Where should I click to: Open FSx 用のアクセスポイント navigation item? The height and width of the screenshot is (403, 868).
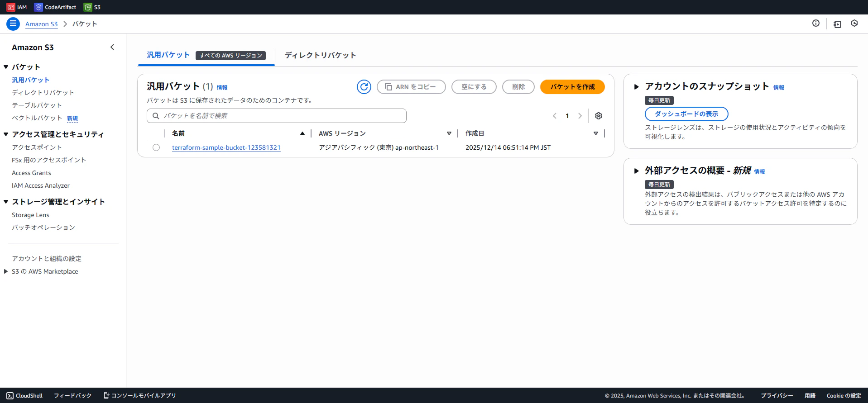pyautogui.click(x=49, y=160)
